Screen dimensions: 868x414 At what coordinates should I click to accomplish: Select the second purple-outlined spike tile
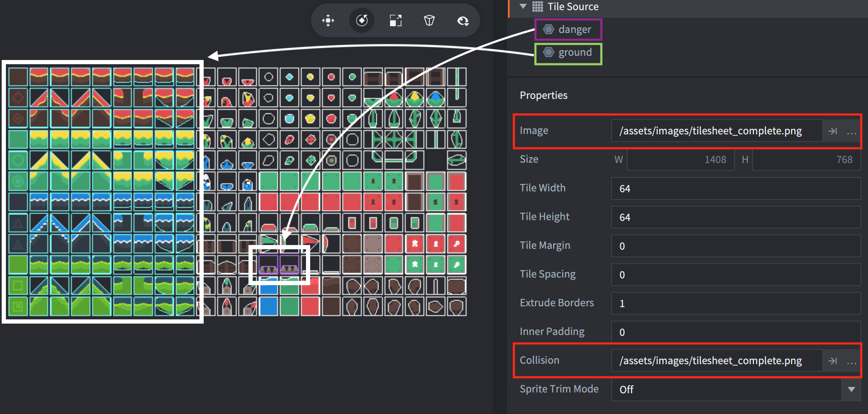[289, 265]
